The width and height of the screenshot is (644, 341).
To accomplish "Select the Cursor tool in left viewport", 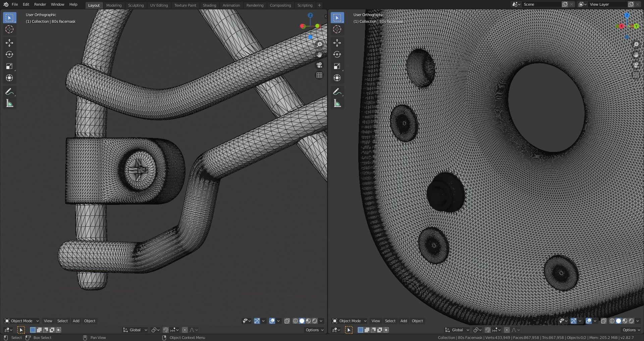I will (9, 29).
